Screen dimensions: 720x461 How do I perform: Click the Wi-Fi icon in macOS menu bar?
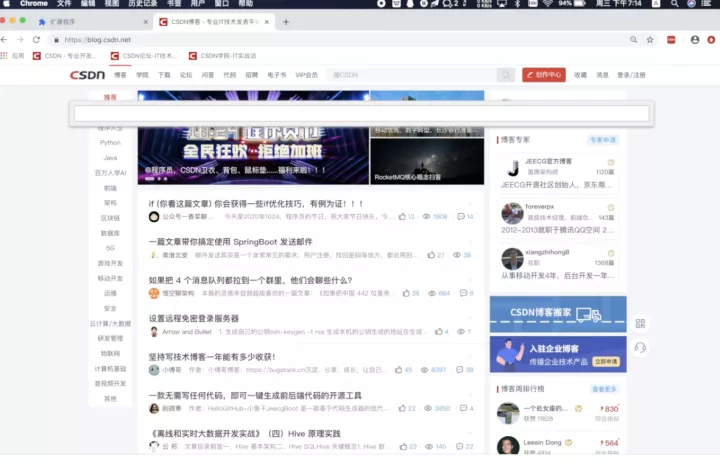pyautogui.click(x=547, y=3)
